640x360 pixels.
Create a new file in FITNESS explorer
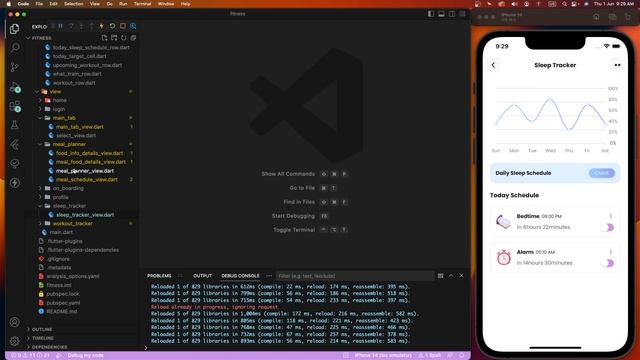104,38
